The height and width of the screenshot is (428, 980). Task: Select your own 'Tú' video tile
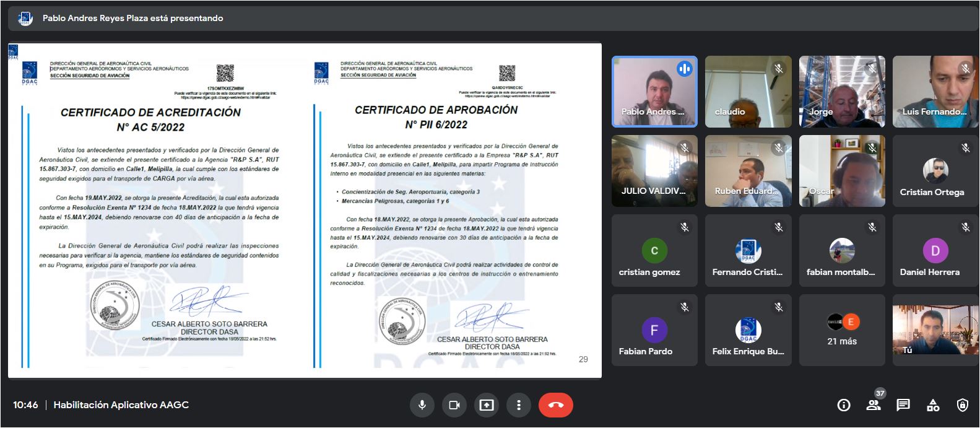936,330
